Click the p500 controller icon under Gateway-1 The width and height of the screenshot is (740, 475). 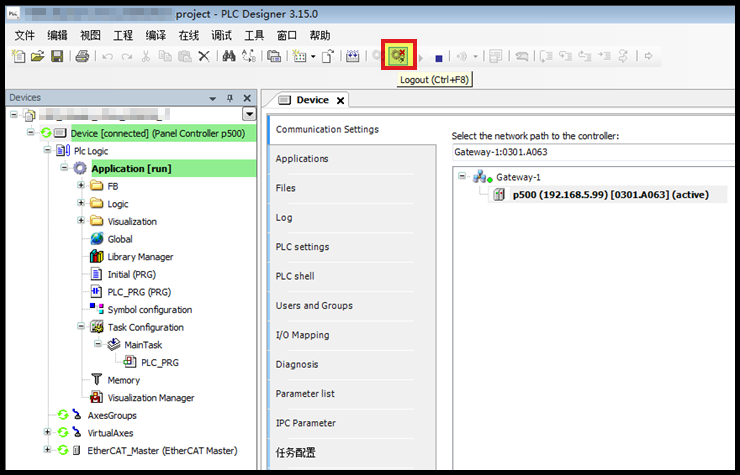coord(499,195)
